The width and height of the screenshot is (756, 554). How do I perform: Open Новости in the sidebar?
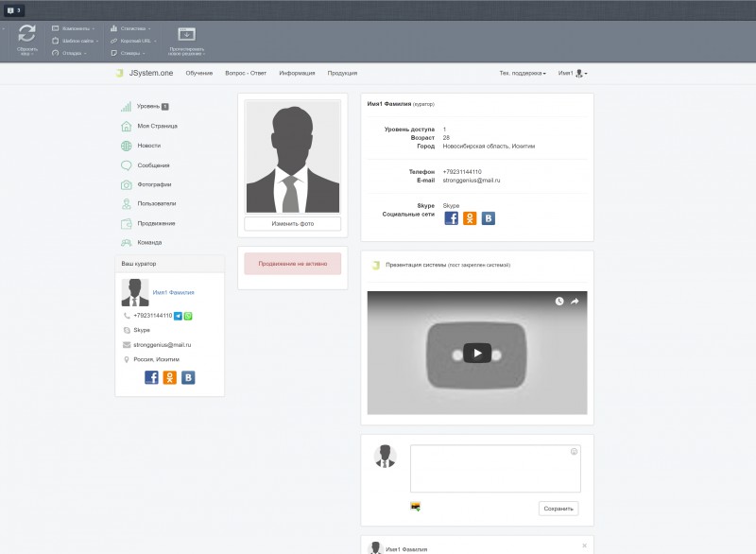(141, 146)
